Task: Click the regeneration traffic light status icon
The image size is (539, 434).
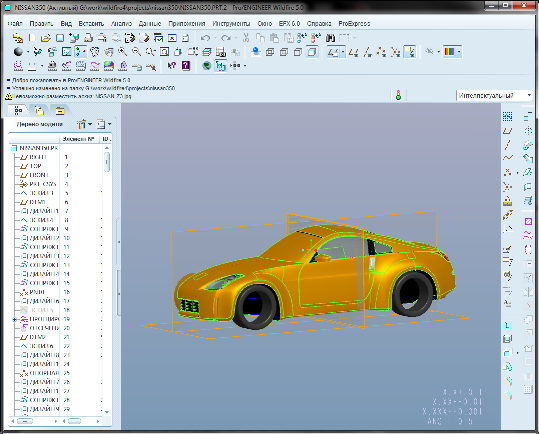Action: (x=398, y=95)
